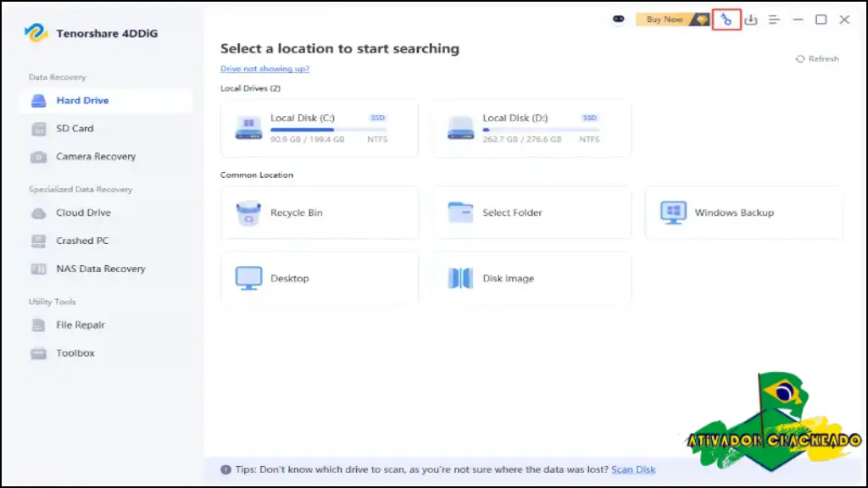
Task: Minimize the 4DDiG window
Action: 798,20
